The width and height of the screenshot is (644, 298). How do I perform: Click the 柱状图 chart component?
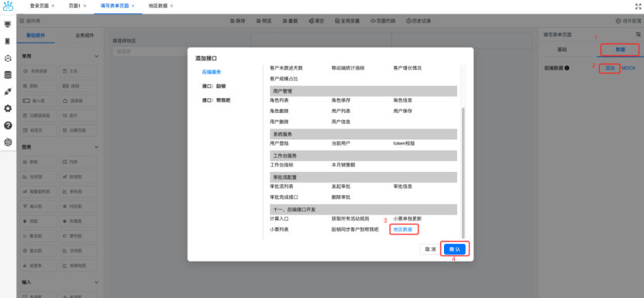pos(38,177)
